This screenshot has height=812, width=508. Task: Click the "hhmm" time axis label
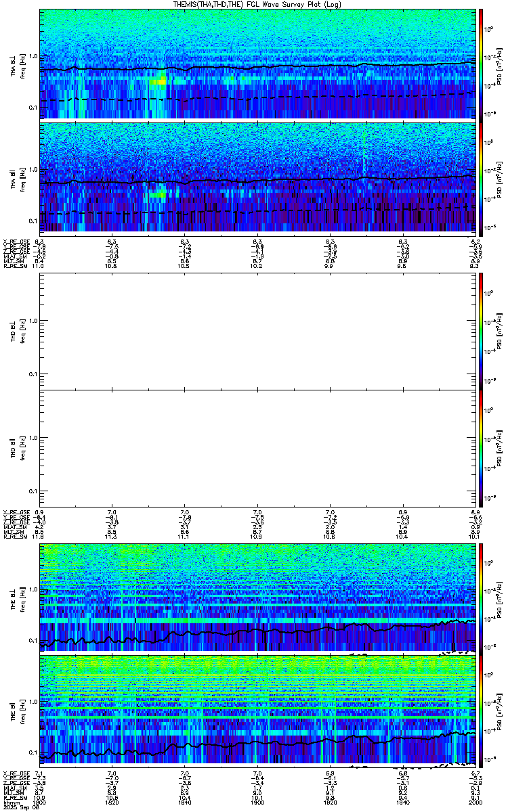tap(10, 803)
